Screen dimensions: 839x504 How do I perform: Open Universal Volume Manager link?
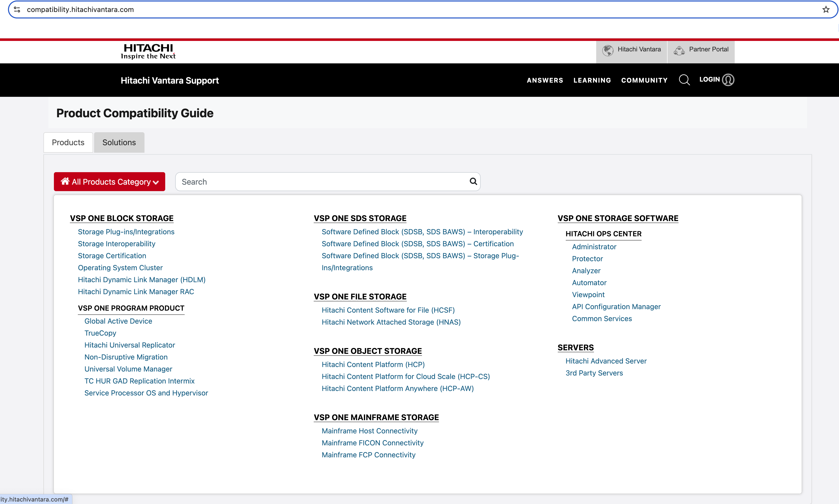pyautogui.click(x=128, y=369)
